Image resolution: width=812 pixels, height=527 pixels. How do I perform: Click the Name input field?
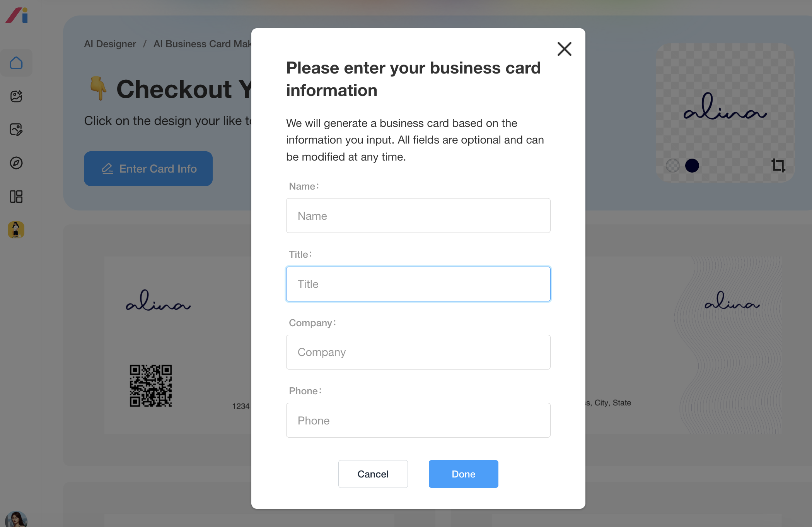click(x=418, y=216)
